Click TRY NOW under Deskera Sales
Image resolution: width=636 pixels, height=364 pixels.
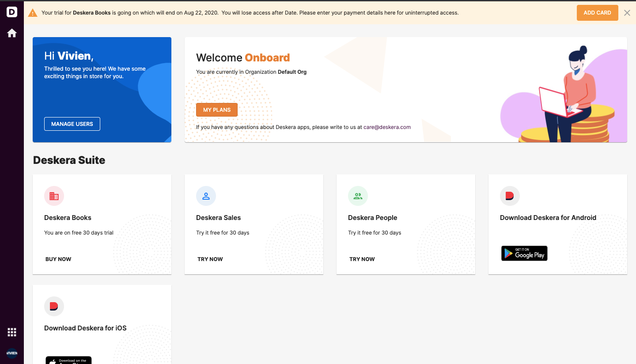(x=210, y=259)
